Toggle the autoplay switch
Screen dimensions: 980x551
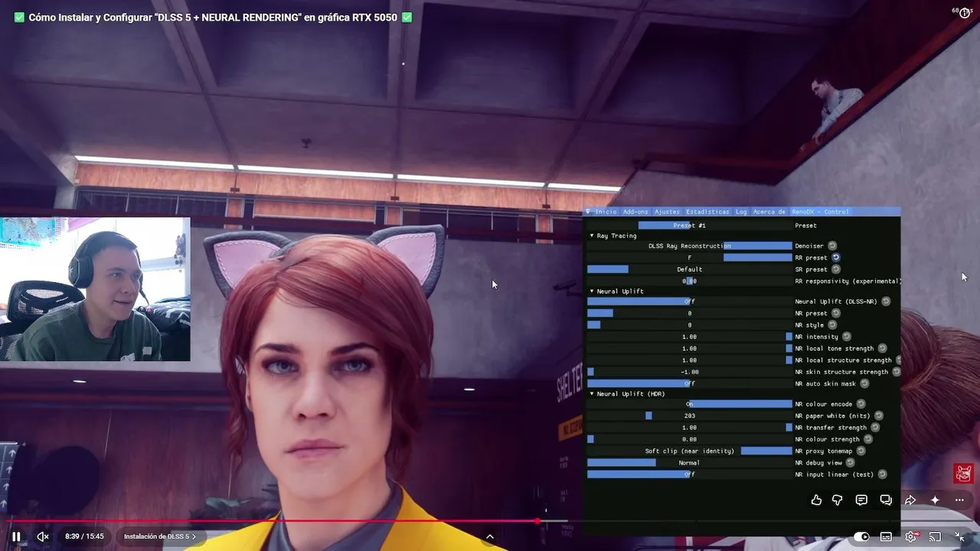point(861,536)
